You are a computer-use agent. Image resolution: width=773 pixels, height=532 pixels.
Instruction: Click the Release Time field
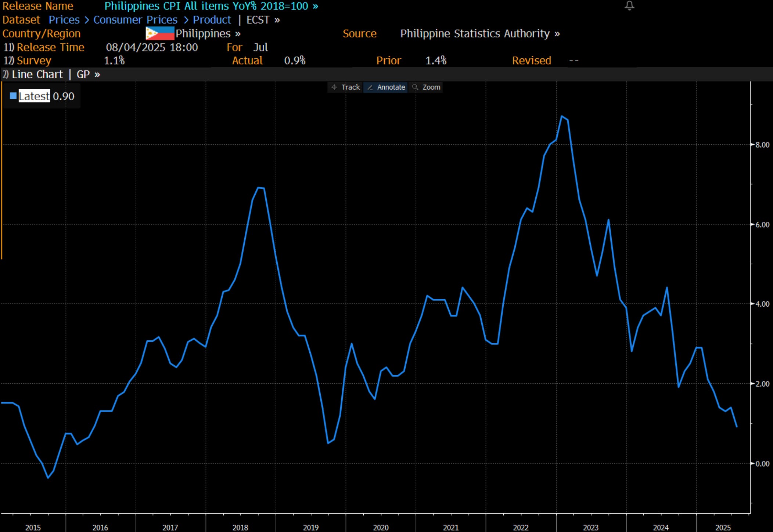[50, 47]
